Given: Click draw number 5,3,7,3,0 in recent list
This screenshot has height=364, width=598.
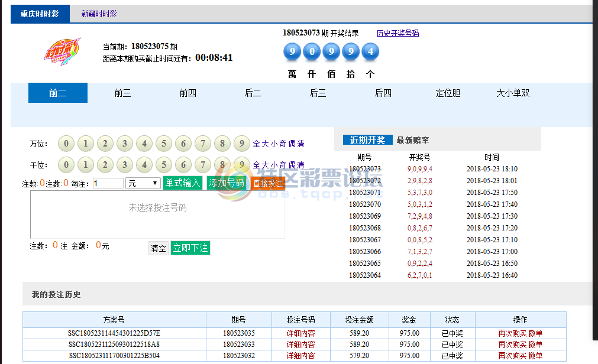Looking at the screenshot, I should [x=420, y=193].
